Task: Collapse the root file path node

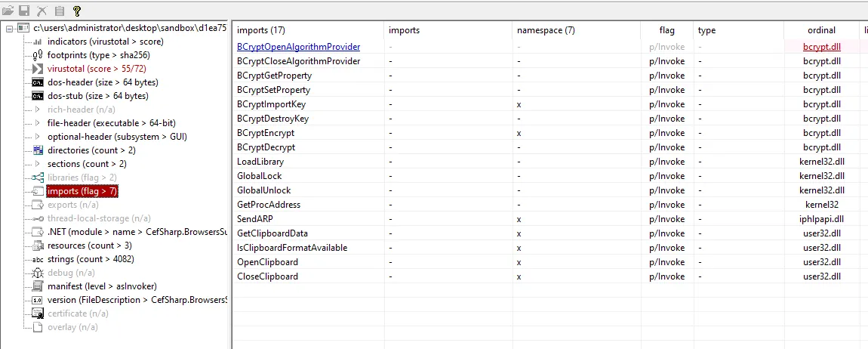Action: point(8,28)
